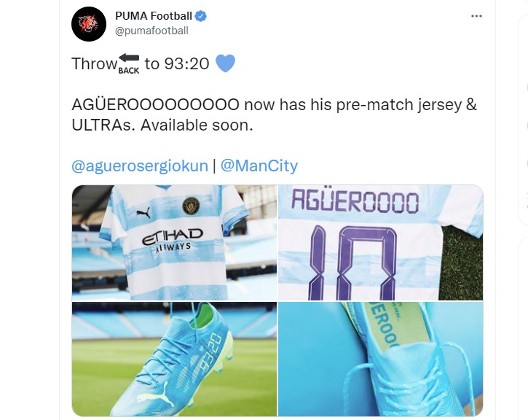The image size is (528, 420).
Task: Open the @pumafootball handle link
Action: [152, 31]
